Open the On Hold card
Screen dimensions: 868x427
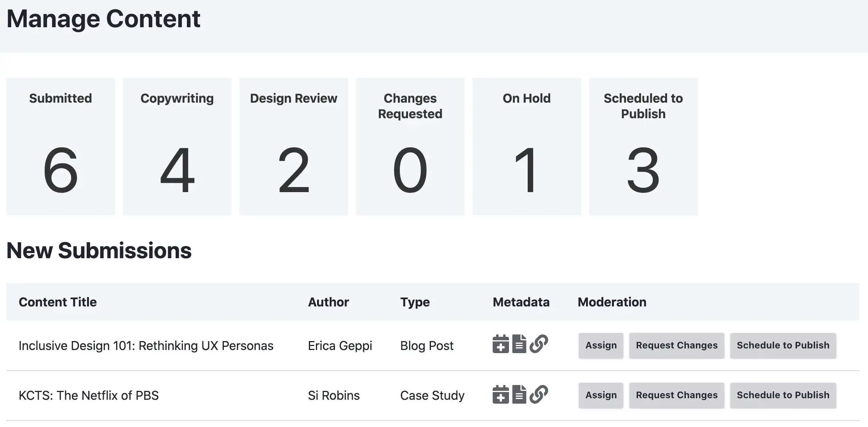pos(527,147)
